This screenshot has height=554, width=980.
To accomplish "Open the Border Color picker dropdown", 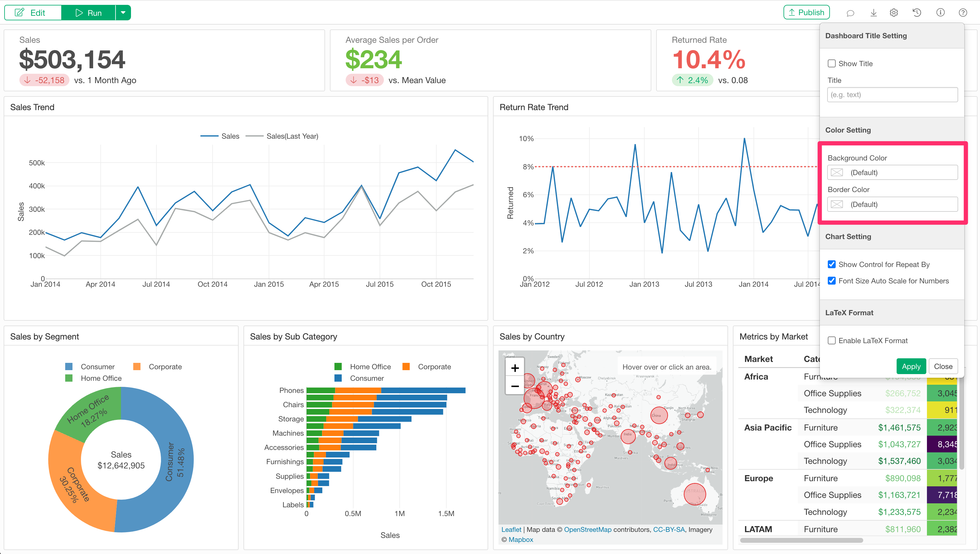I will 892,204.
